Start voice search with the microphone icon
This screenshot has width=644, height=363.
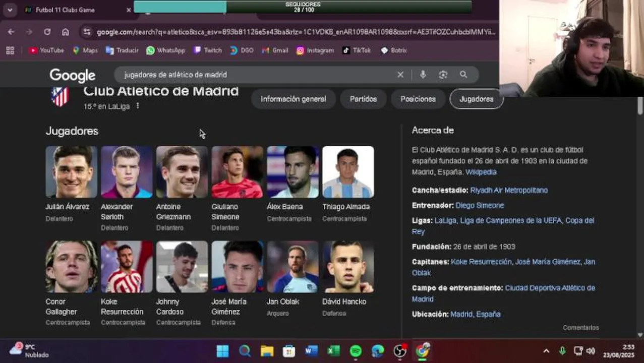pyautogui.click(x=423, y=75)
